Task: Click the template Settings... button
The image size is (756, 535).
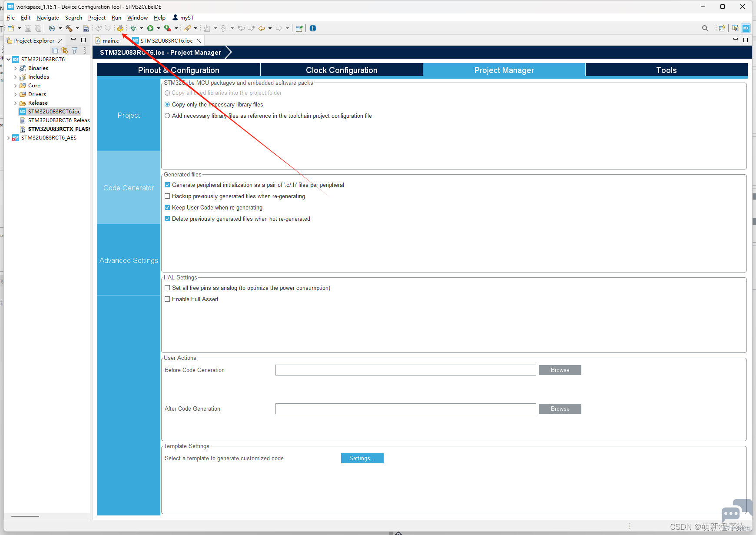Action: (362, 458)
